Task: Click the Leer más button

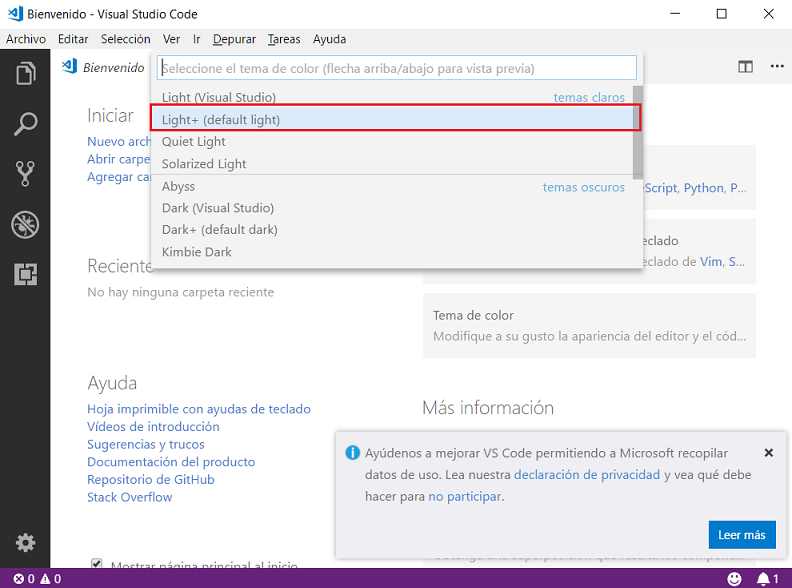Action: tap(741, 534)
